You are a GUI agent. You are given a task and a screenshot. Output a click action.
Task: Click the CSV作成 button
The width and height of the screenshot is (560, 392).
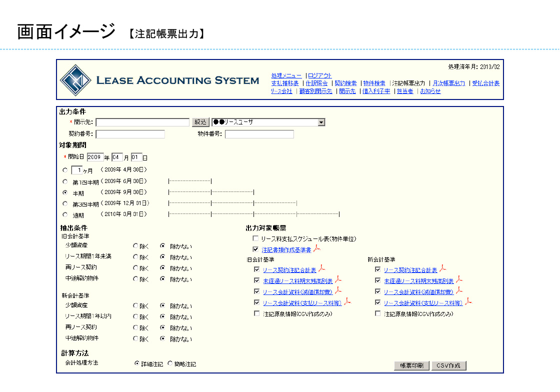(448, 365)
